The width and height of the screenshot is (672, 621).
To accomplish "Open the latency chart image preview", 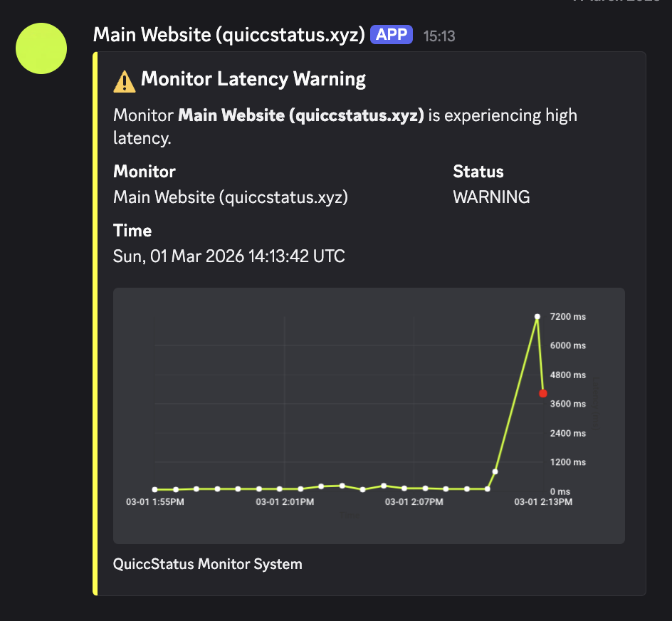I will click(369, 415).
